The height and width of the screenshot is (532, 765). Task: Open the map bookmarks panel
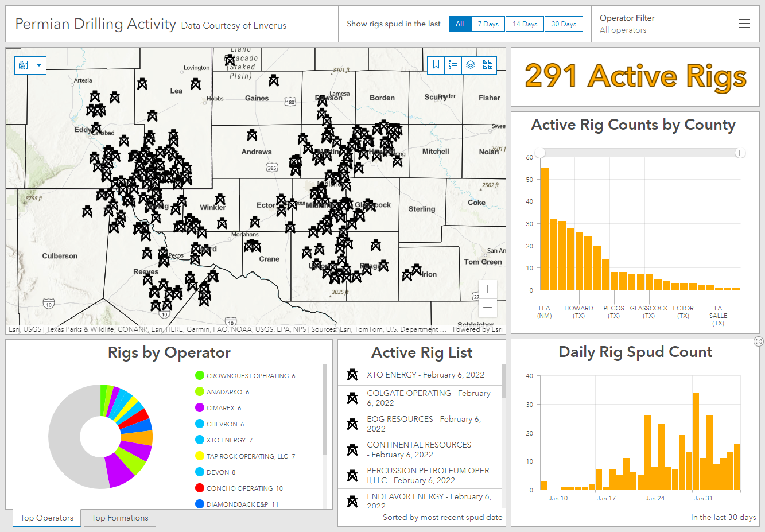(436, 65)
